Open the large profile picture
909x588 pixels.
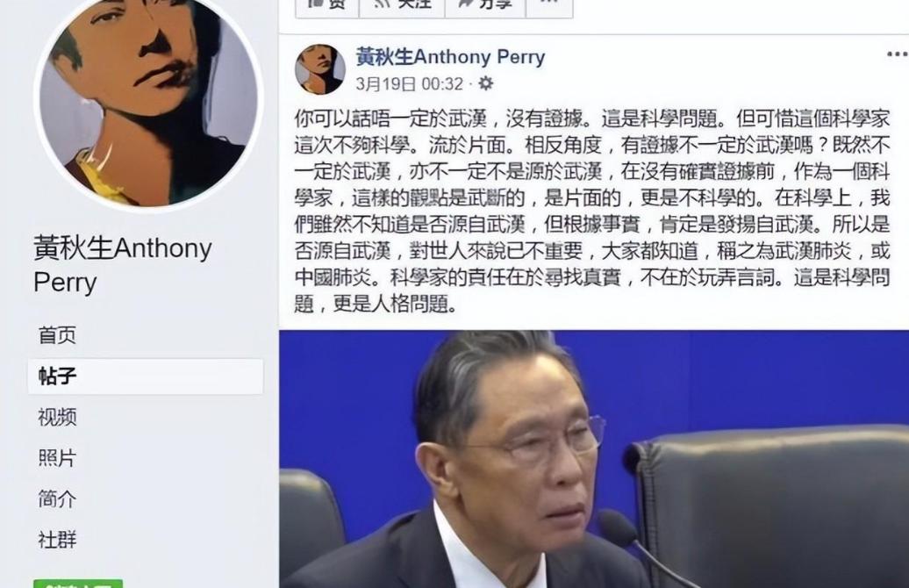tap(149, 97)
